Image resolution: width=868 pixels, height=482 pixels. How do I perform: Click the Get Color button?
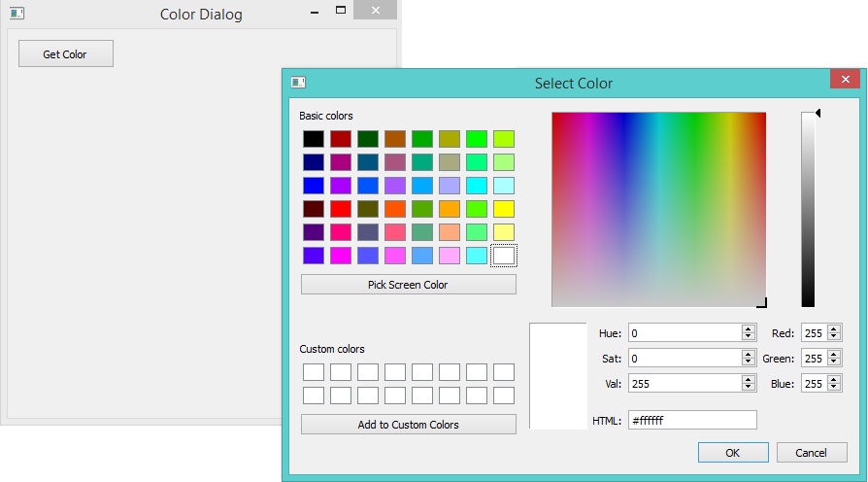[65, 54]
